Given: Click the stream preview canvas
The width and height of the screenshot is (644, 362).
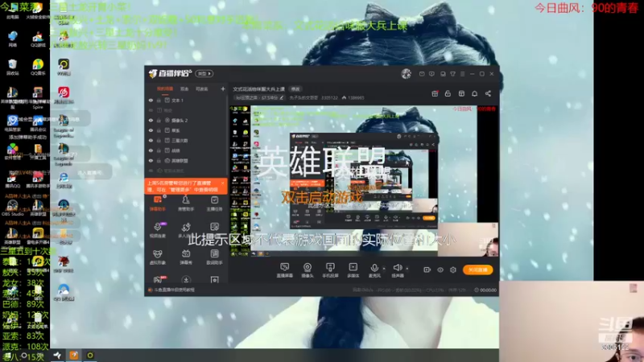Looking at the screenshot, I should [364, 182].
